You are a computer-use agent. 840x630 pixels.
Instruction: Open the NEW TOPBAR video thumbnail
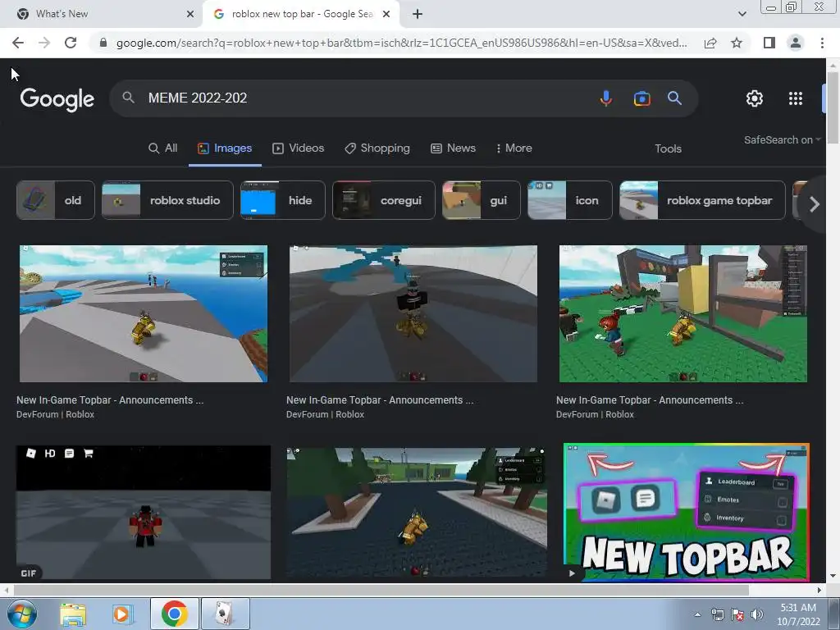(x=687, y=512)
